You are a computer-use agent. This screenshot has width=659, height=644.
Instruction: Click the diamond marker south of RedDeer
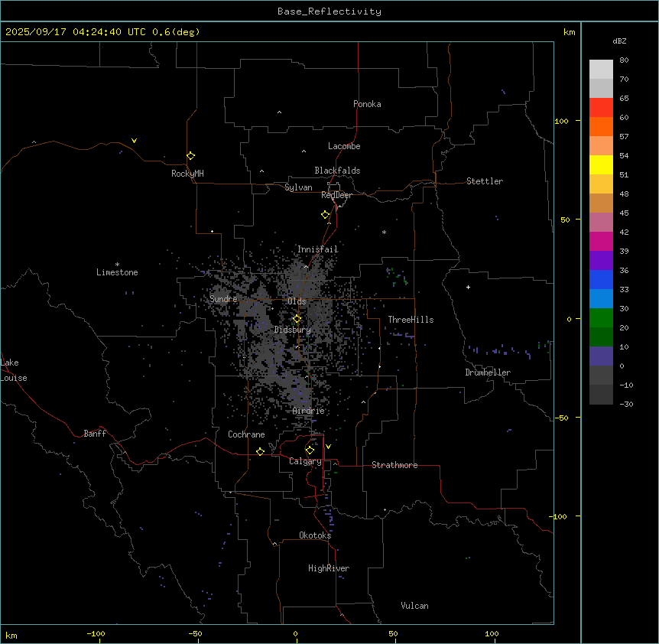tap(326, 215)
